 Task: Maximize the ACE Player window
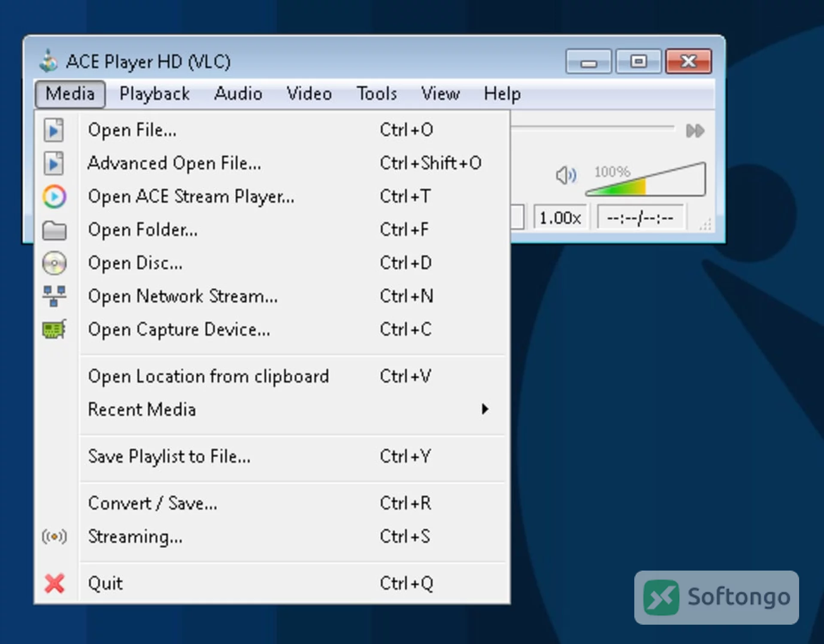639,62
